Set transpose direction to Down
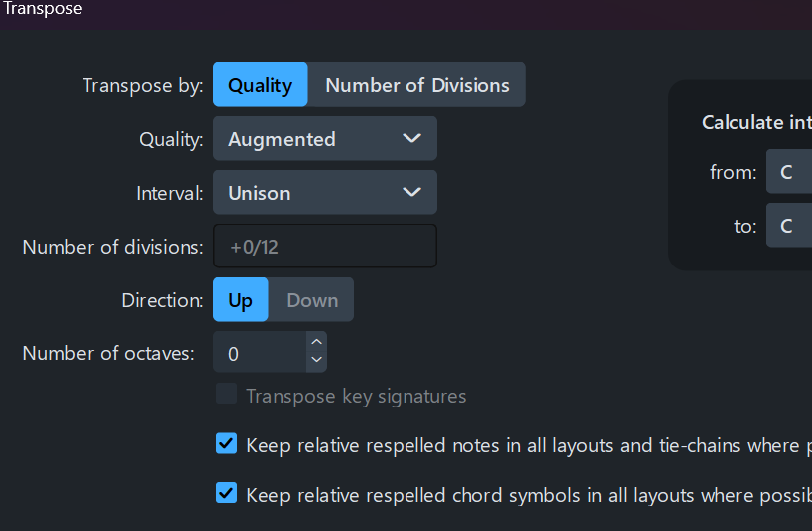Screen dimensions: 812x531 [312, 300]
